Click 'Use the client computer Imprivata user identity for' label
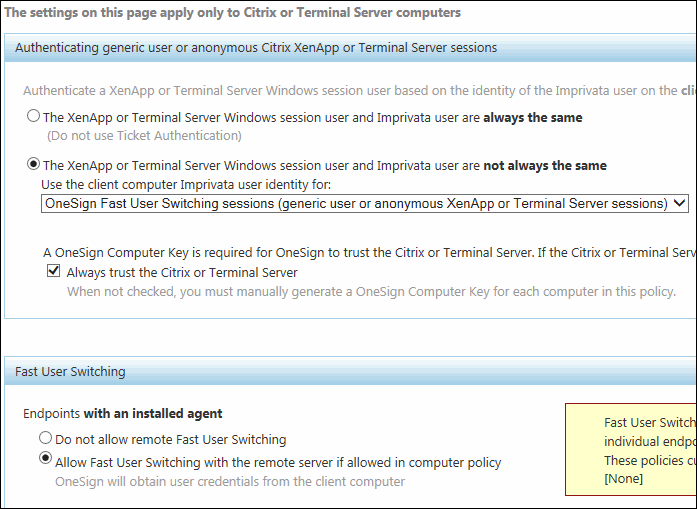Image resolution: width=697 pixels, height=509 pixels. tap(186, 184)
